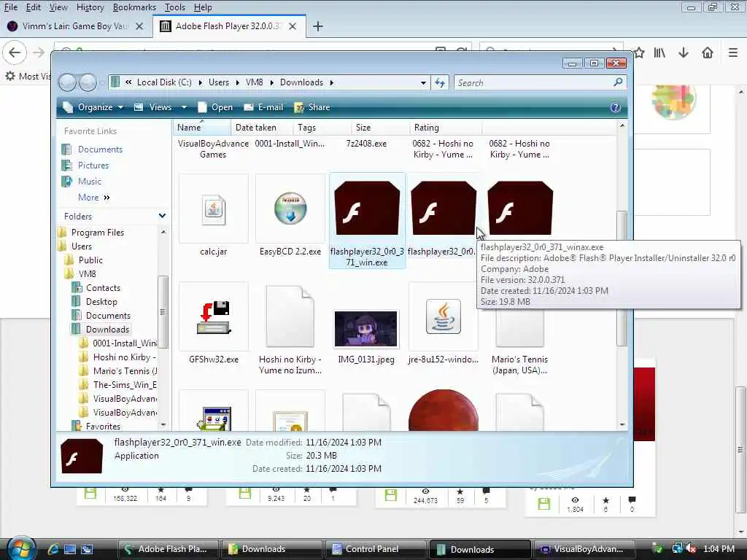Select Public folder in tree
Image resolution: width=747 pixels, height=560 pixels.
pyautogui.click(x=90, y=260)
